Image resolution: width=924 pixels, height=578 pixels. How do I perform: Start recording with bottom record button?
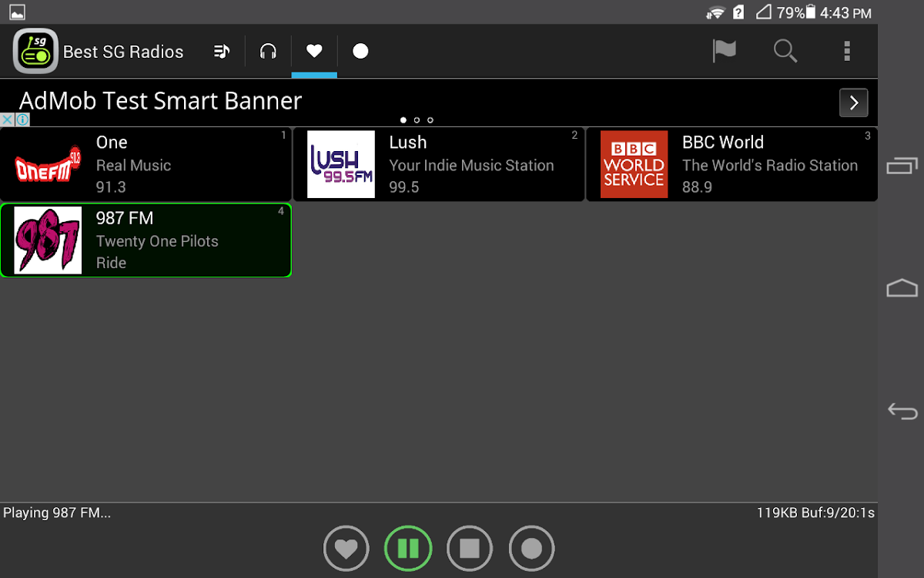[x=531, y=549]
